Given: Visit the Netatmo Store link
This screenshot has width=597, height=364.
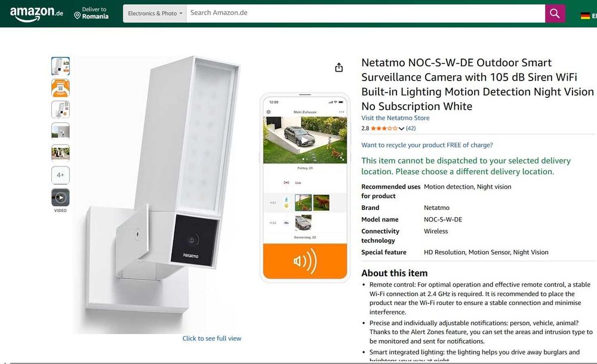Looking at the screenshot, I should (395, 118).
